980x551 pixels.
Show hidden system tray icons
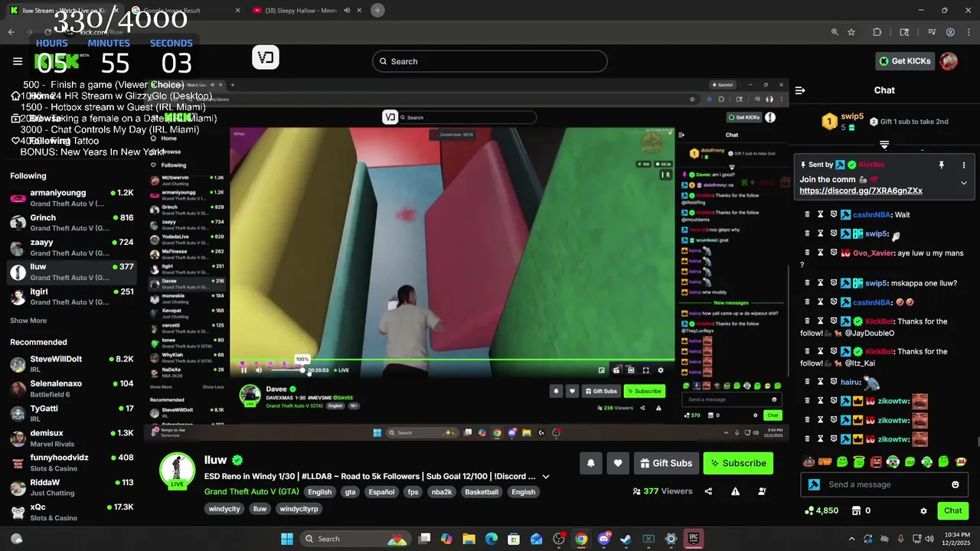pyautogui.click(x=851, y=539)
